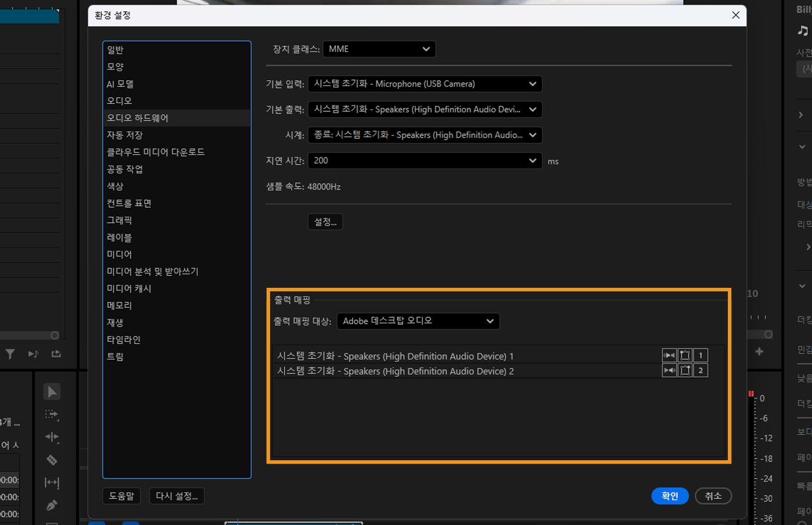
Task: Switch to the 타임라인 preferences category
Action: 124,339
